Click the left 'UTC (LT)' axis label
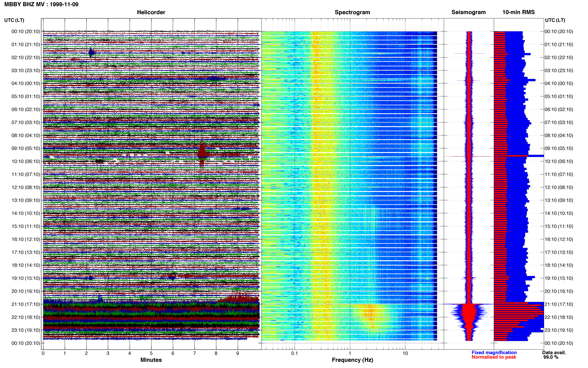Image resolution: width=588 pixels, height=368 pixels. [x=14, y=20]
